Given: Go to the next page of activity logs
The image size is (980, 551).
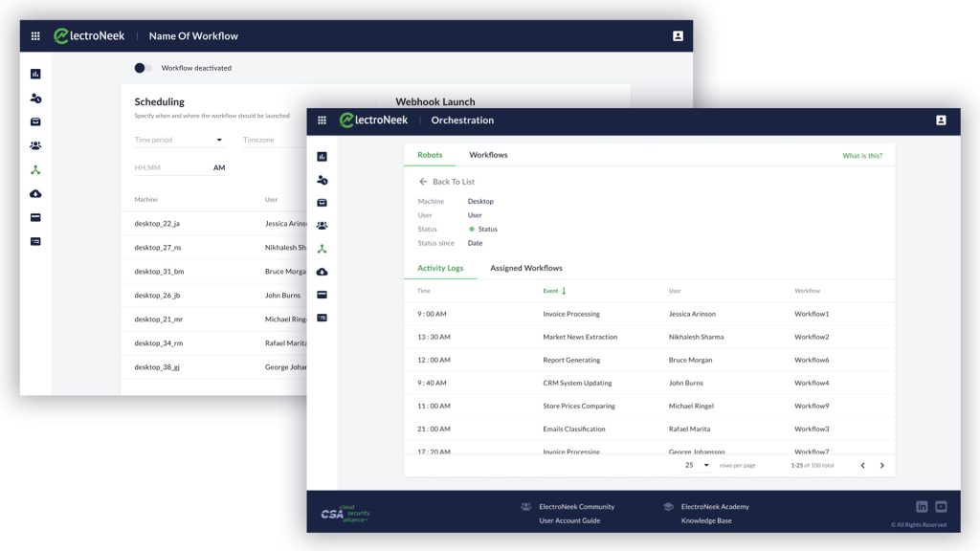Looking at the screenshot, I should click(881, 466).
